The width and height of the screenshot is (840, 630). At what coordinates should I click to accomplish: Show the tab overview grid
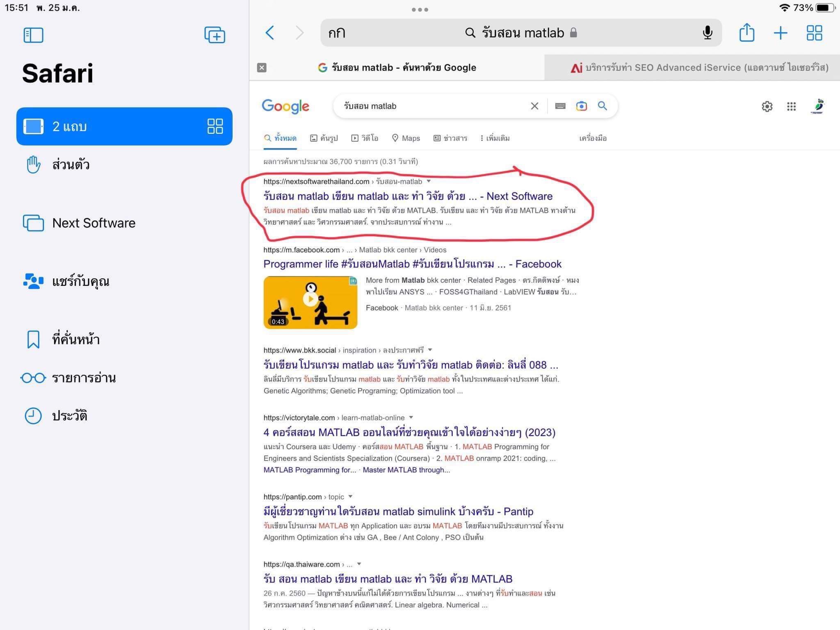point(814,33)
